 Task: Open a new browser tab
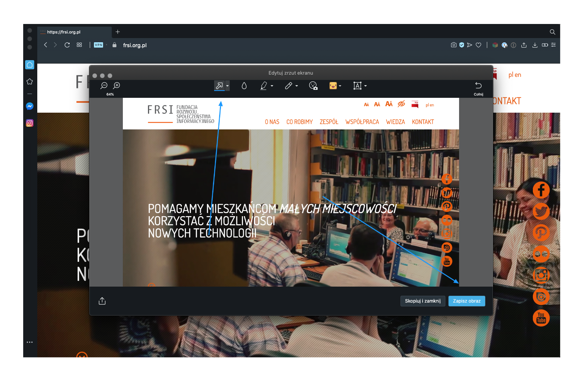point(118,32)
